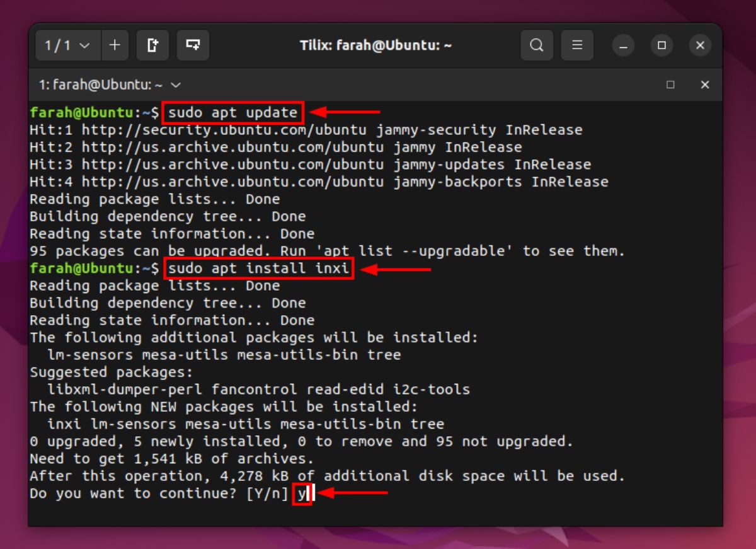Image resolution: width=756 pixels, height=549 pixels.
Task: Click the highlighted 'sudo apt update' command
Action: [232, 113]
